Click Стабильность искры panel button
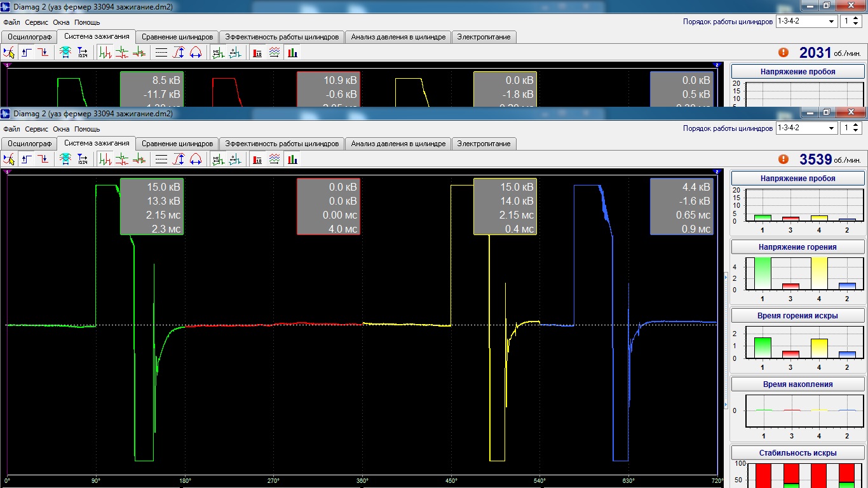The height and width of the screenshot is (488, 868). pyautogui.click(x=797, y=453)
